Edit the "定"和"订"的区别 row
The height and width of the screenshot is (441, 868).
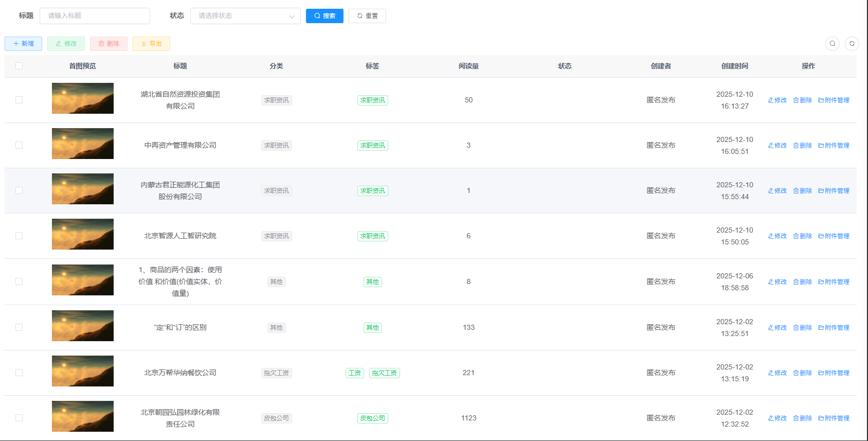click(777, 328)
